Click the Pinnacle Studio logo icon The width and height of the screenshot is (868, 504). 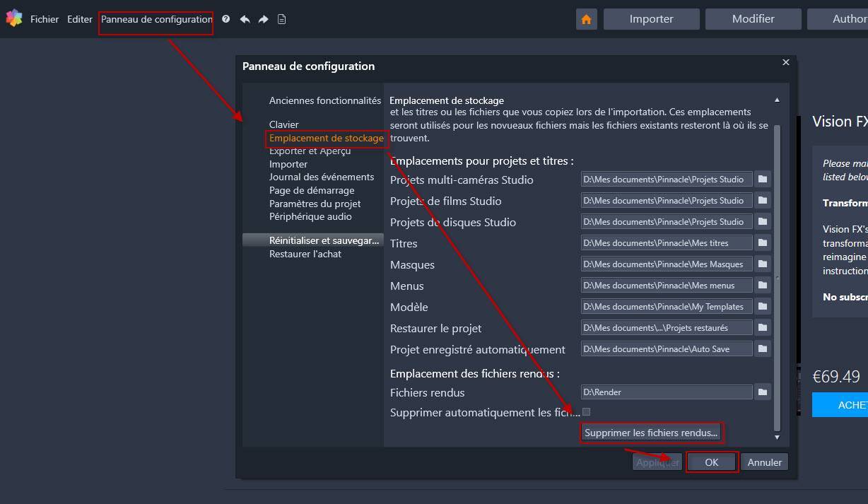click(x=14, y=18)
